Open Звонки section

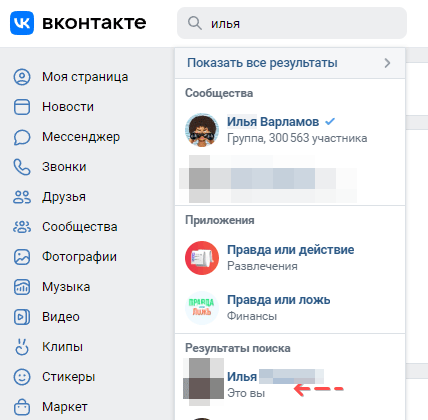click(64, 167)
